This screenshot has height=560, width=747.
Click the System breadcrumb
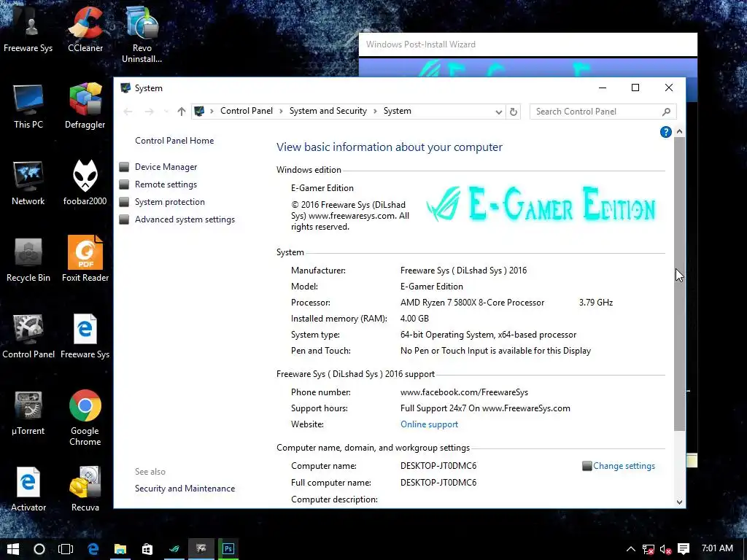[x=398, y=111]
